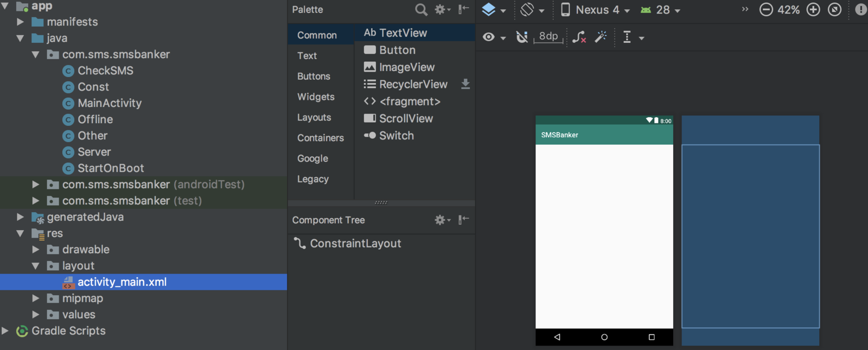The width and height of the screenshot is (868, 350).
Task: Expand generatedJava folder
Action: (20, 217)
